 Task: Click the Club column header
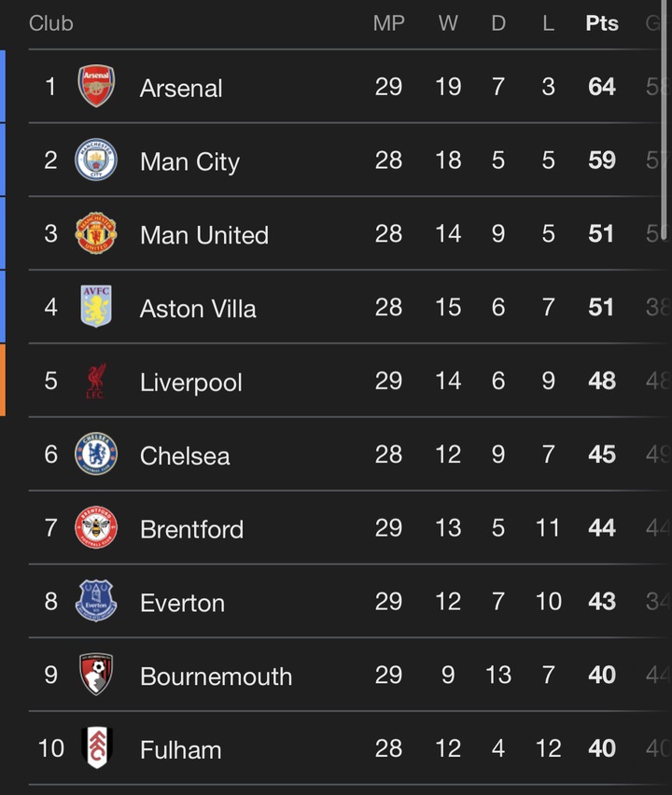(50, 23)
